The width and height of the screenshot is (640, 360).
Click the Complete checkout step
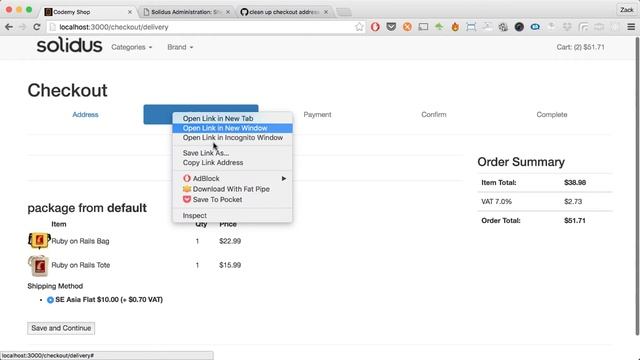click(551, 115)
